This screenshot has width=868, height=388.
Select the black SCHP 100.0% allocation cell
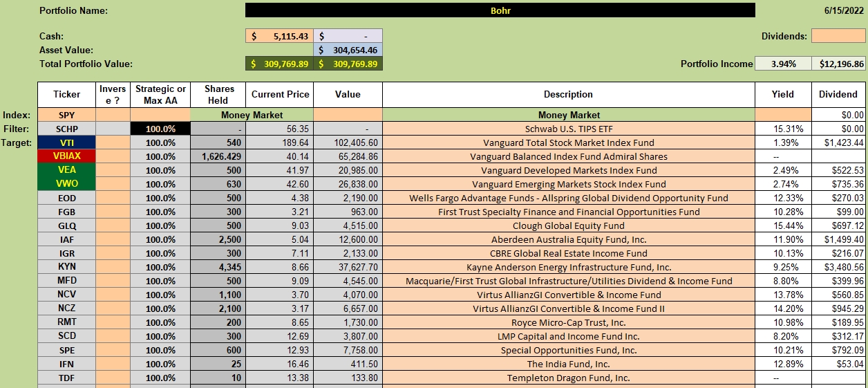click(160, 129)
